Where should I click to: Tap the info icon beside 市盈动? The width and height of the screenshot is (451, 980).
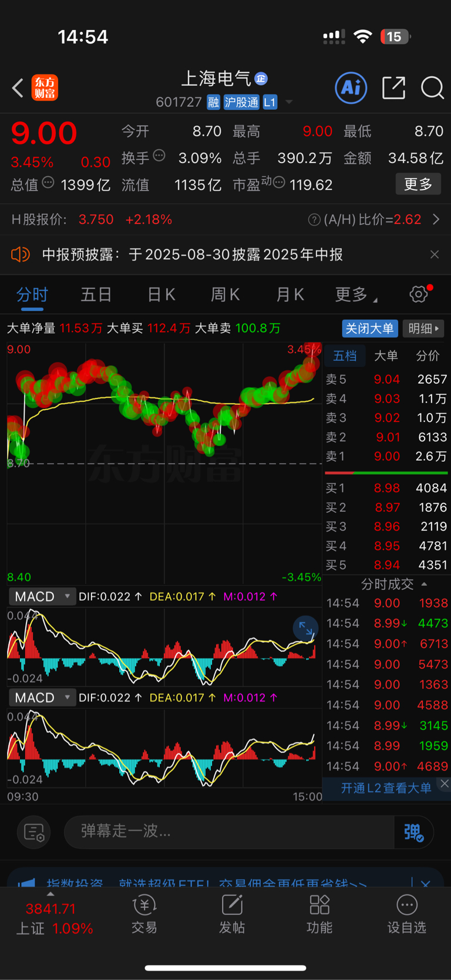[279, 183]
